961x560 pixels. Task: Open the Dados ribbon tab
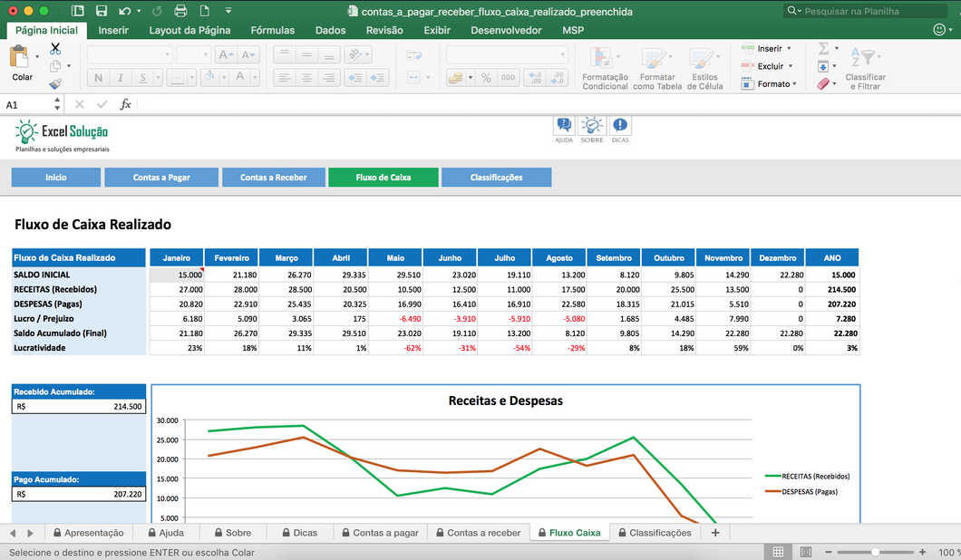(x=330, y=30)
